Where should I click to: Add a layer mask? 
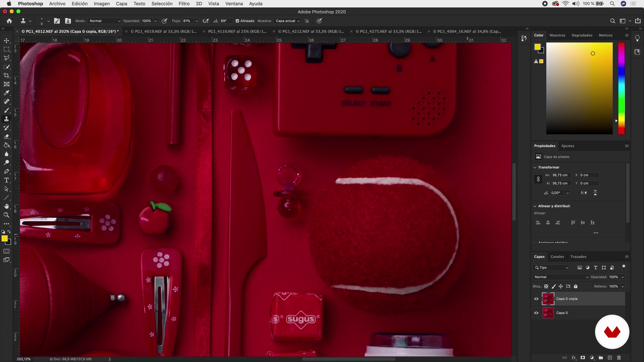click(582, 358)
